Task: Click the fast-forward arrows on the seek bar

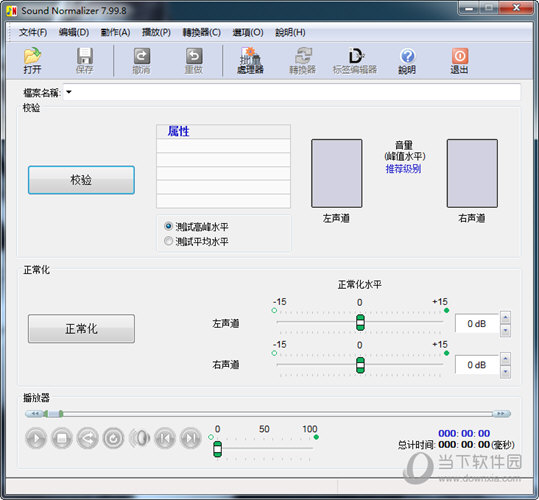Action: [501, 413]
